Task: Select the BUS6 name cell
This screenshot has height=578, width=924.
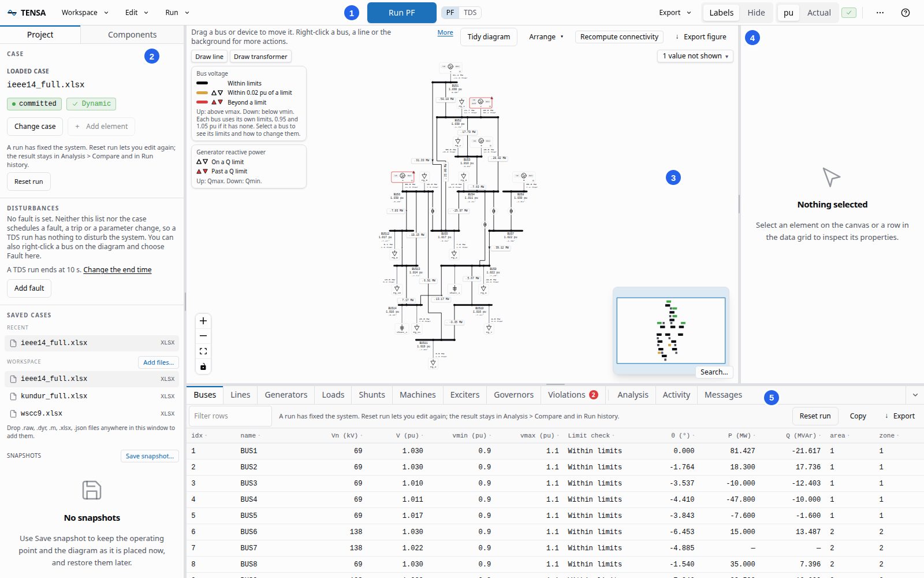Action: click(249, 532)
